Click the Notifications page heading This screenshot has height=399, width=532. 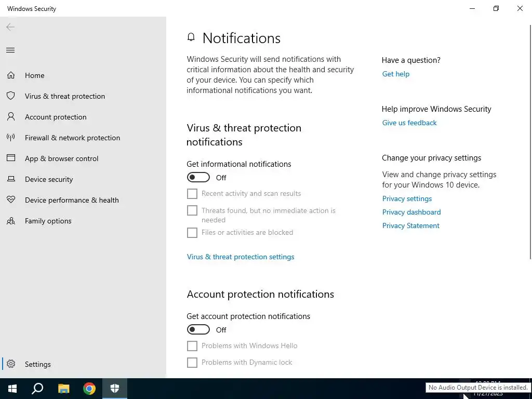(241, 38)
